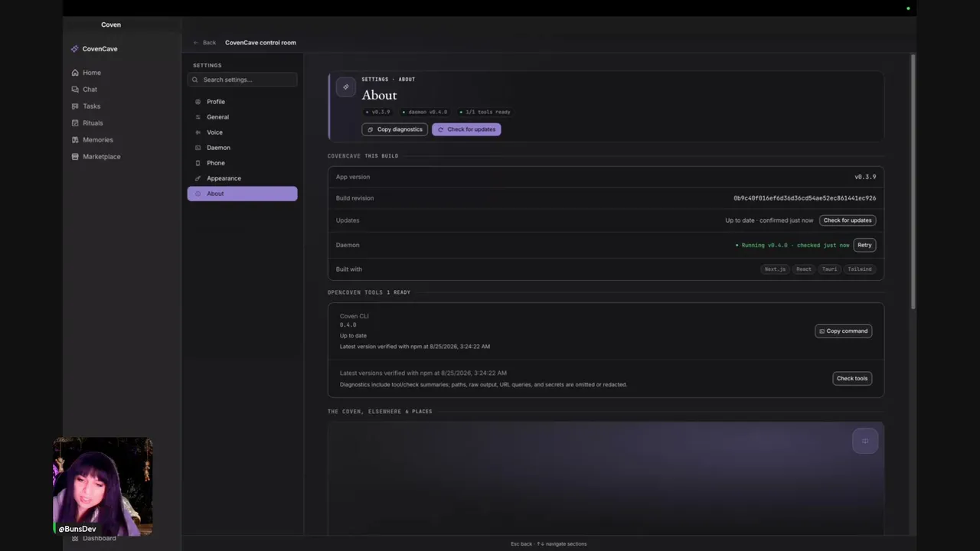Click the 'CovenCave control room' title
980x551 pixels.
pos(260,43)
